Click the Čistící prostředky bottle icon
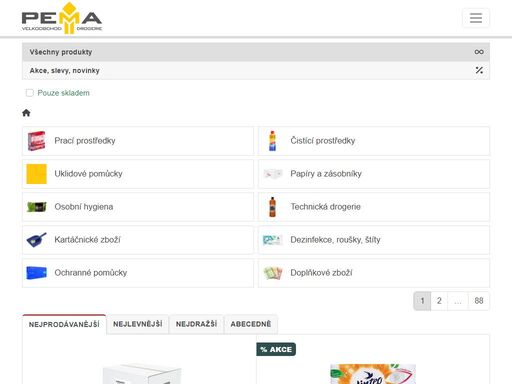This screenshot has width=512, height=384. pyautogui.click(x=272, y=141)
